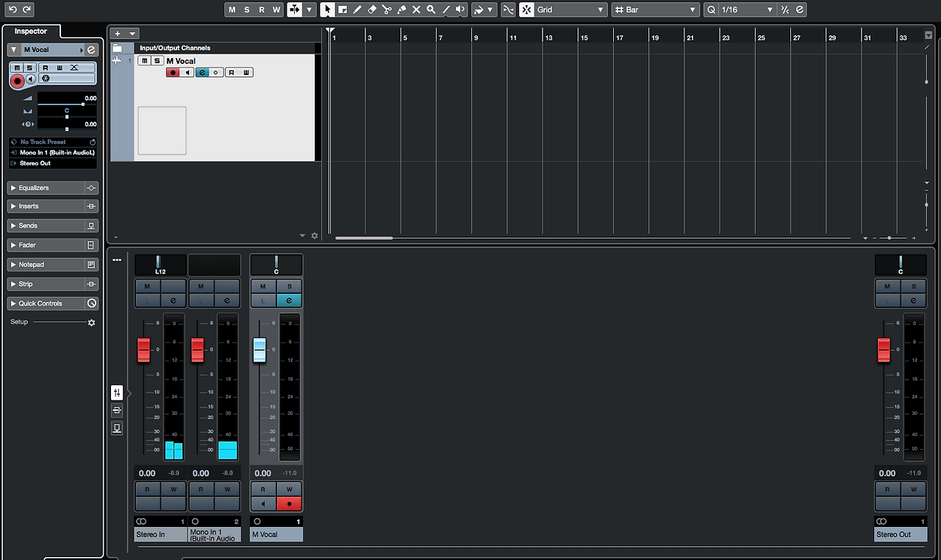
Task: Solo M Vocal track in track list
Action: [157, 61]
